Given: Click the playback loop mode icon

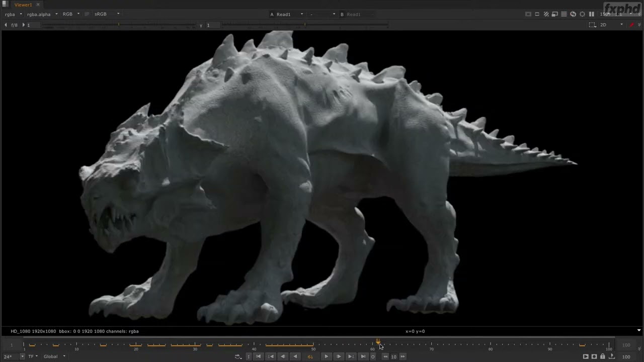Looking at the screenshot, I should click(238, 356).
